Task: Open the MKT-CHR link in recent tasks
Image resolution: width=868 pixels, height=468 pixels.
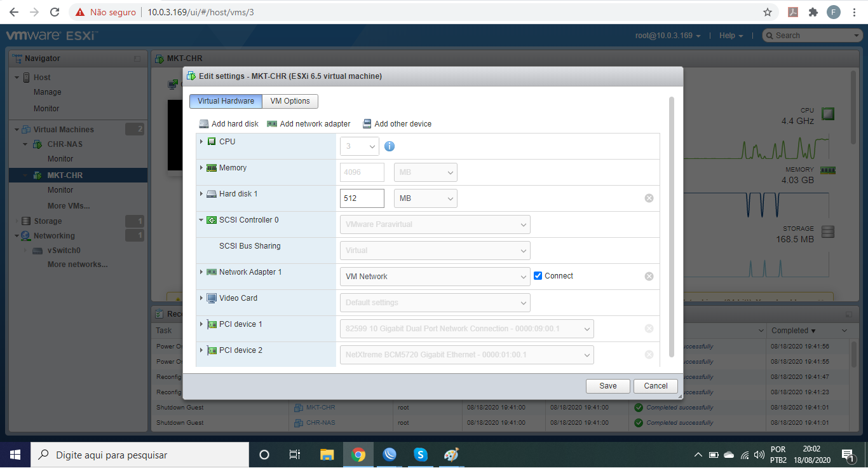Action: click(320, 408)
